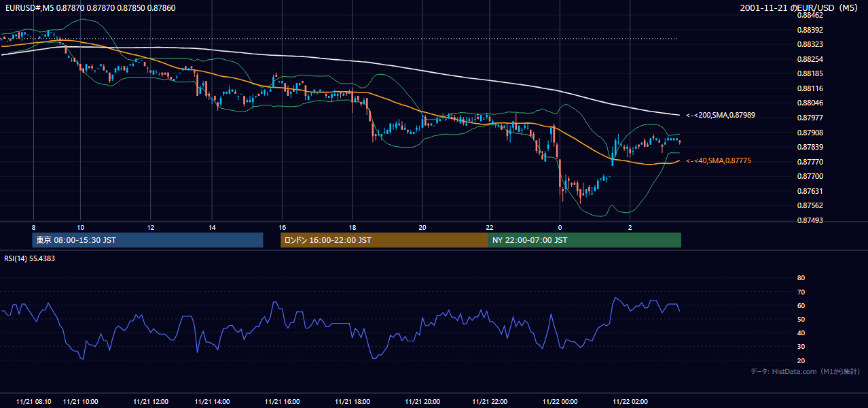868x408 pixels.
Task: Click the bottom date label 11/21 16:00
Action: [x=283, y=402]
